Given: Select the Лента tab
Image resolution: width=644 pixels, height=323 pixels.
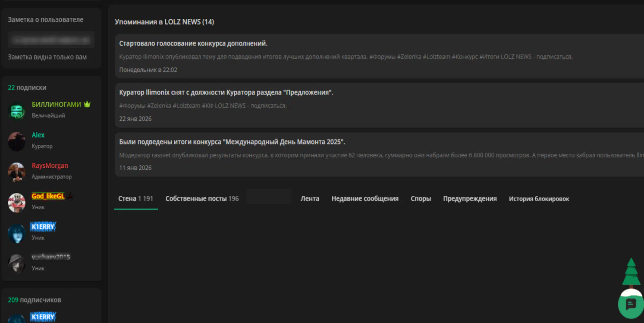Looking at the screenshot, I should (310, 199).
